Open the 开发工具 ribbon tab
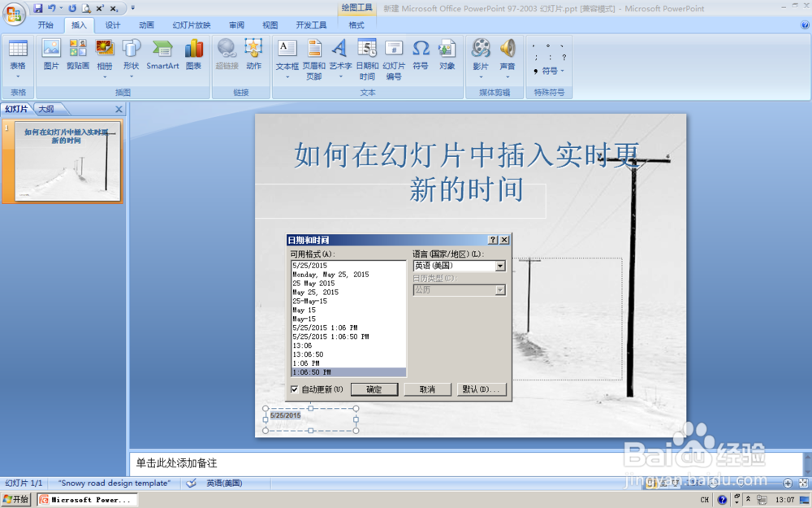 tap(311, 25)
